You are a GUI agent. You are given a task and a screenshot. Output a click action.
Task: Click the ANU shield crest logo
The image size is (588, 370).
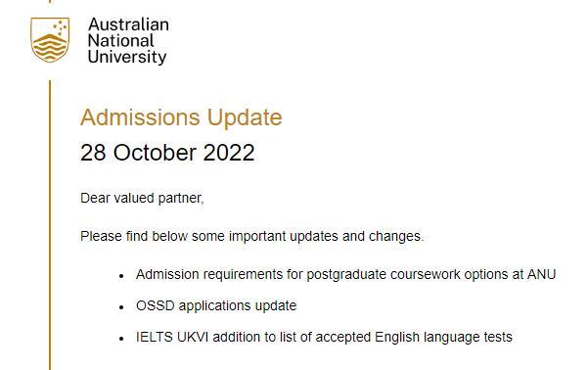50,40
